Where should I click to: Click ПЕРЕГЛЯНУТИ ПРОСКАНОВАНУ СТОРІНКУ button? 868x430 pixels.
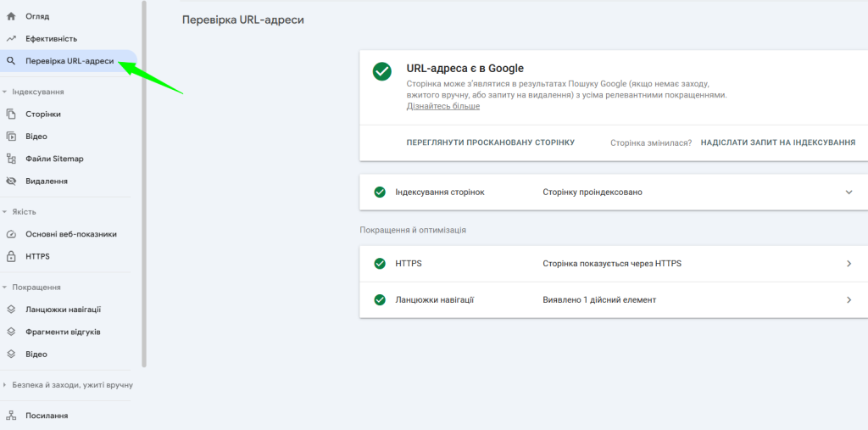[x=491, y=142]
